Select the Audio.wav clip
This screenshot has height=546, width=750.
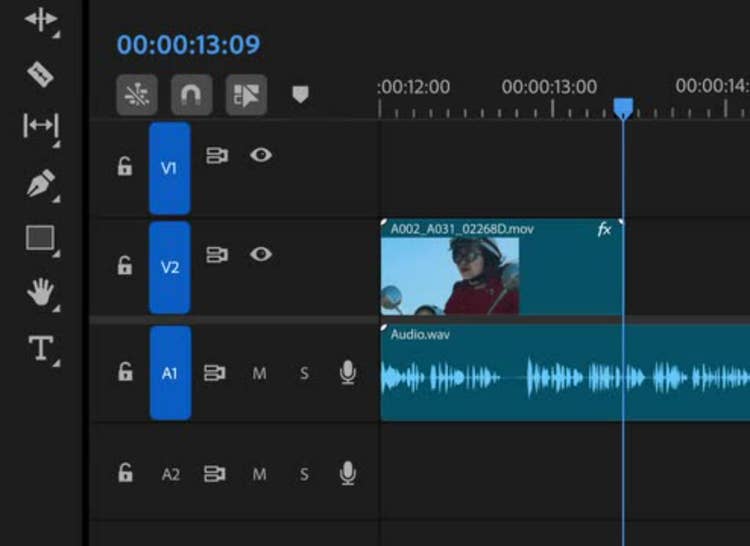coord(565,373)
